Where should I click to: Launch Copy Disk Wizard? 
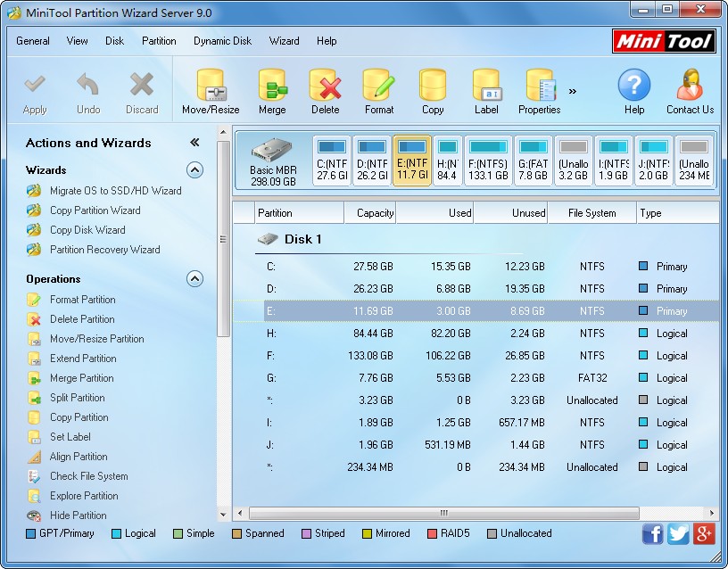87,230
